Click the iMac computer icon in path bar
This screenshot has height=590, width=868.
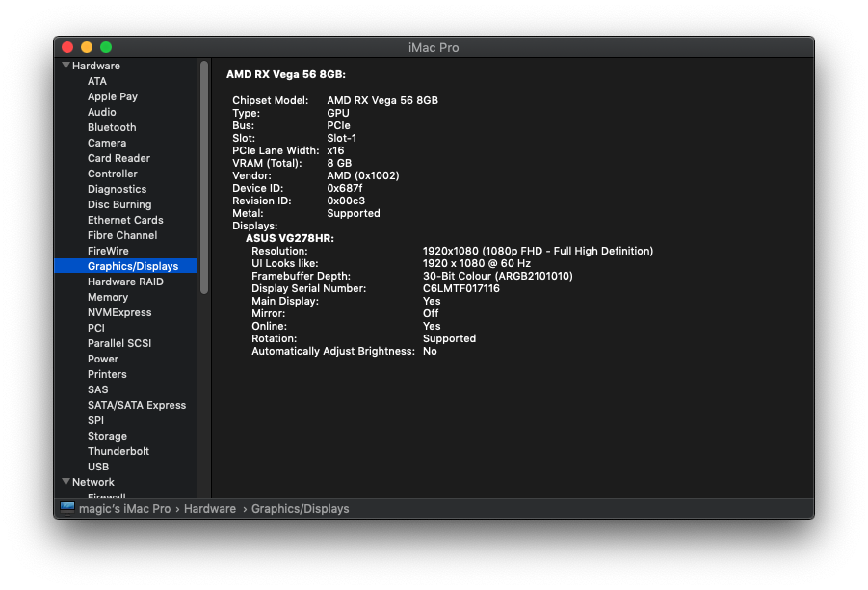[x=67, y=508]
